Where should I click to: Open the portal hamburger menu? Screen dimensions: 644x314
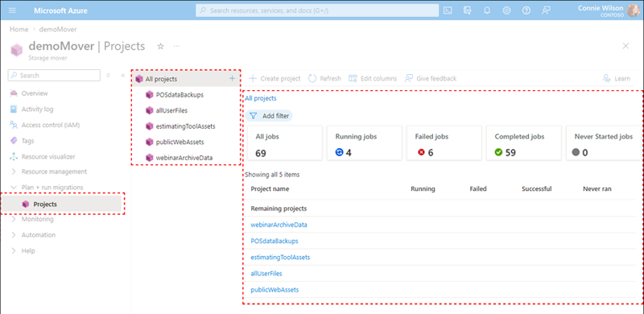(12, 10)
